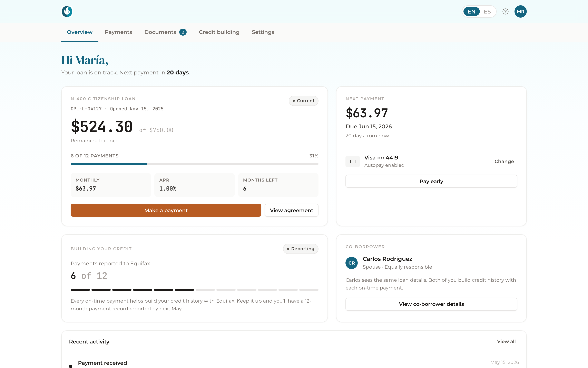Click the Reporting status pill

[x=301, y=249]
